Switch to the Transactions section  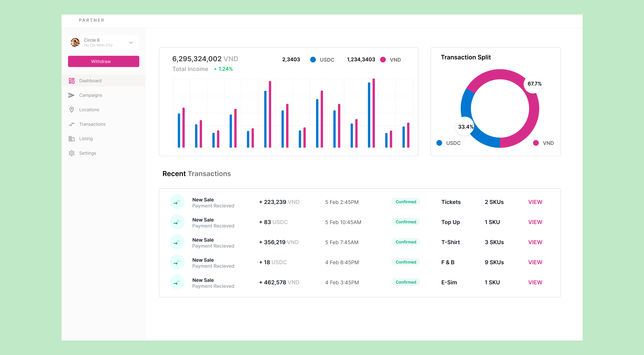click(92, 124)
